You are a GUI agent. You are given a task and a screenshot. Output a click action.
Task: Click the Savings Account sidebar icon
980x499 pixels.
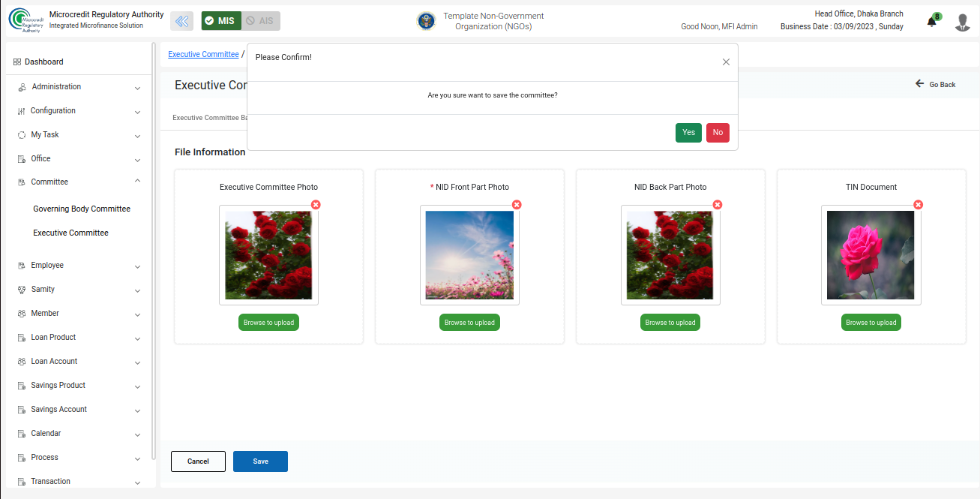click(22, 410)
